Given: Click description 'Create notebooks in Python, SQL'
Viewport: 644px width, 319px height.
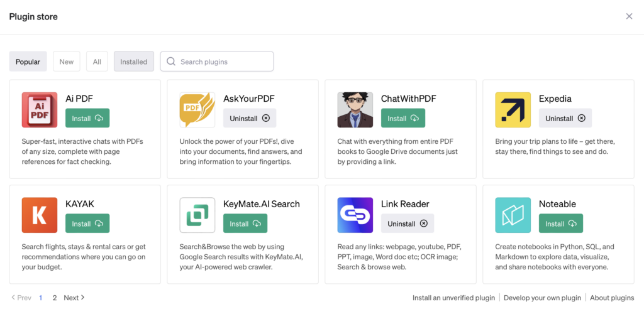Looking at the screenshot, I should pyautogui.click(x=555, y=257).
